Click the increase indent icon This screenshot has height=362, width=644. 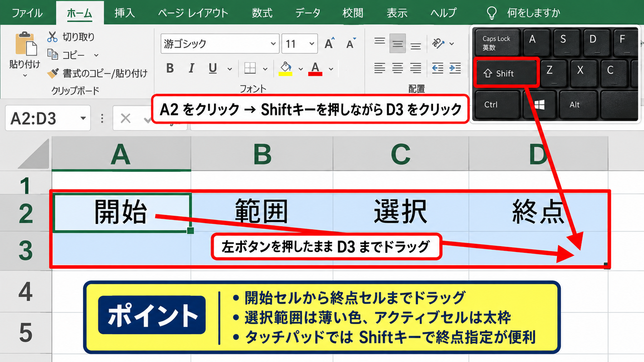455,68
